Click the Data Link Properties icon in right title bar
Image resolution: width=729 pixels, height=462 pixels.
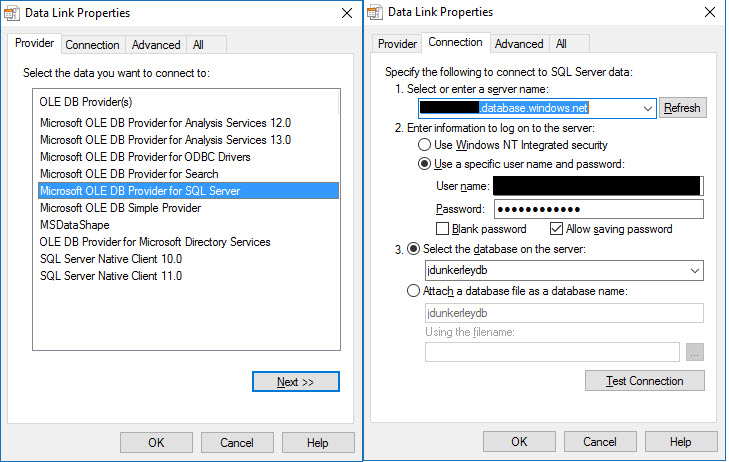click(x=375, y=13)
